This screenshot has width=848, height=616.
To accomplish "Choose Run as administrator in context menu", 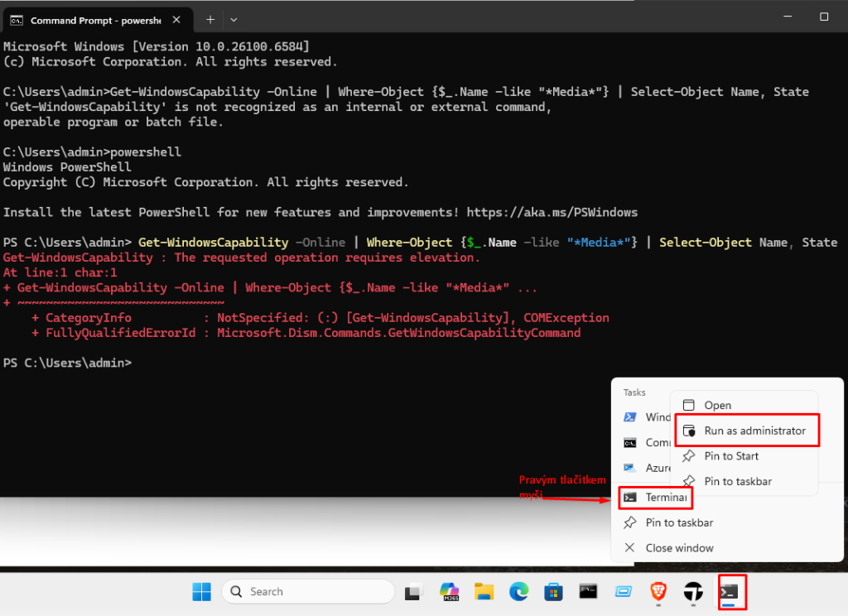I will tap(746, 431).
